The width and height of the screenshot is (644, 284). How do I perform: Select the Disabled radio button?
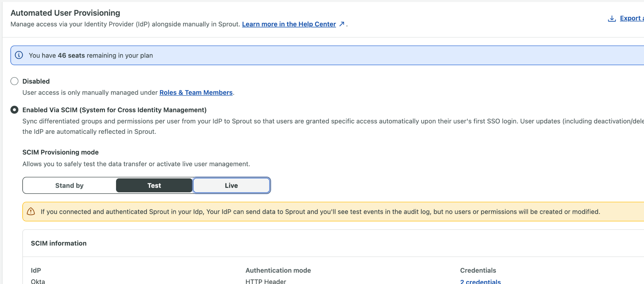click(x=14, y=81)
